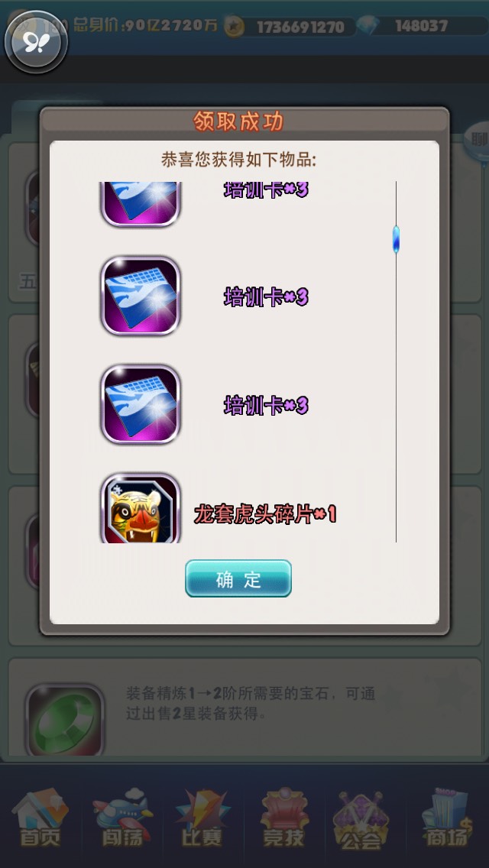Screen dimensions: 489x868
Task: Tap the green gemstone item icon
Action: 65,721
